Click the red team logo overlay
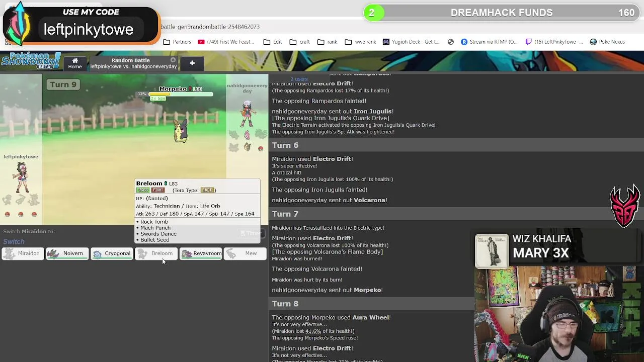The width and height of the screenshot is (644, 362). pyautogui.click(x=625, y=207)
